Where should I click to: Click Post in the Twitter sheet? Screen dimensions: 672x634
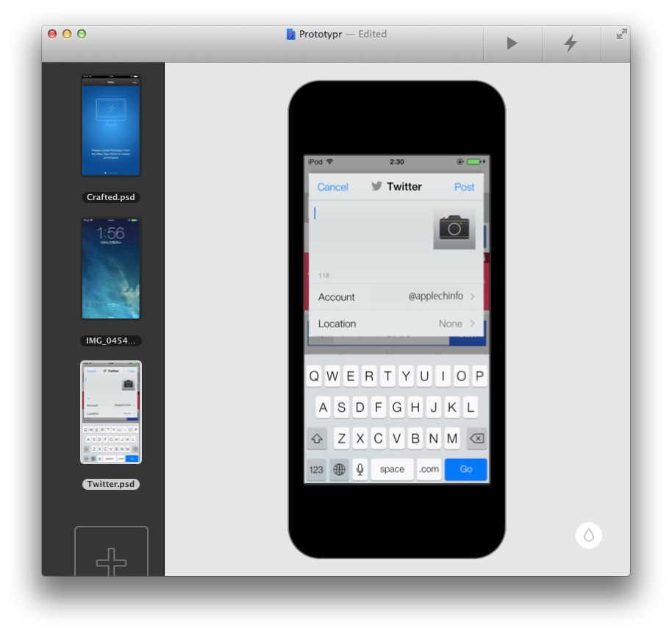click(464, 187)
